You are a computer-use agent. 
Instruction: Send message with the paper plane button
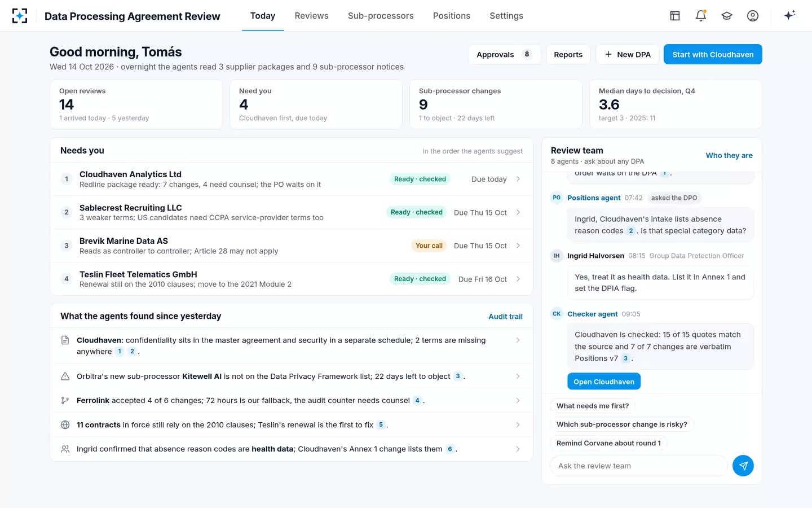pyautogui.click(x=743, y=466)
